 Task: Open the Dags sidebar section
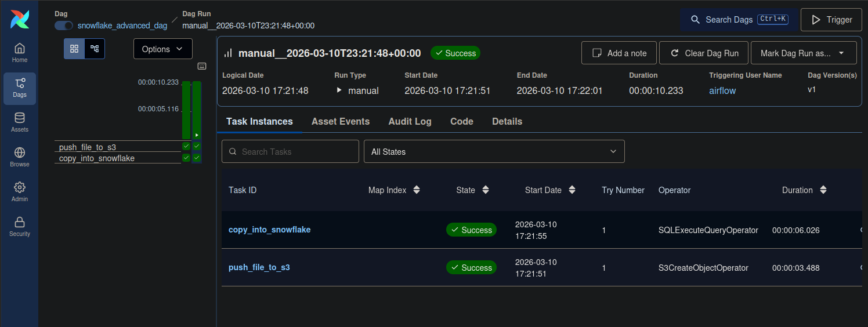pyautogui.click(x=20, y=88)
